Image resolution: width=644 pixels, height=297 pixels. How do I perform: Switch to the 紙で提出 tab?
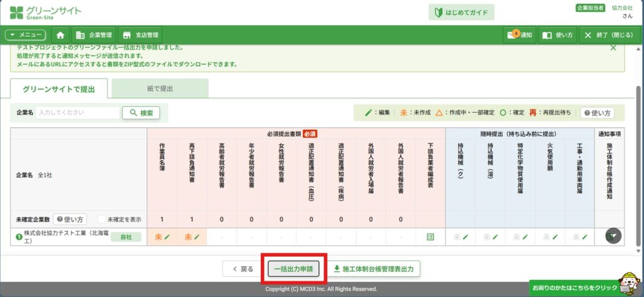[x=160, y=89]
